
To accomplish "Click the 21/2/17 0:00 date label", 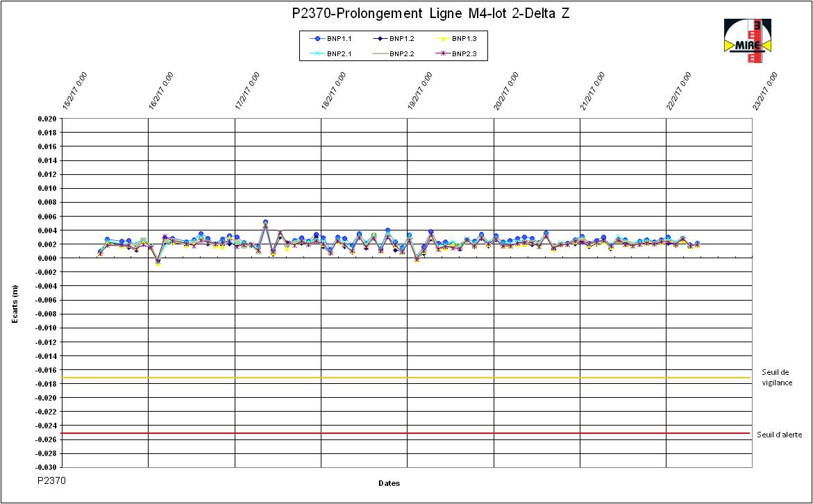I will tap(592, 91).
